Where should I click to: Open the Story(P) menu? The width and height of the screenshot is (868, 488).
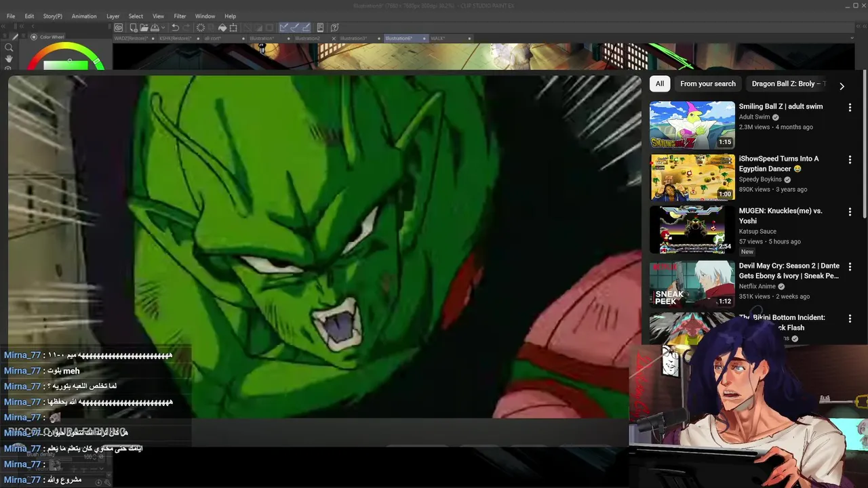[52, 16]
